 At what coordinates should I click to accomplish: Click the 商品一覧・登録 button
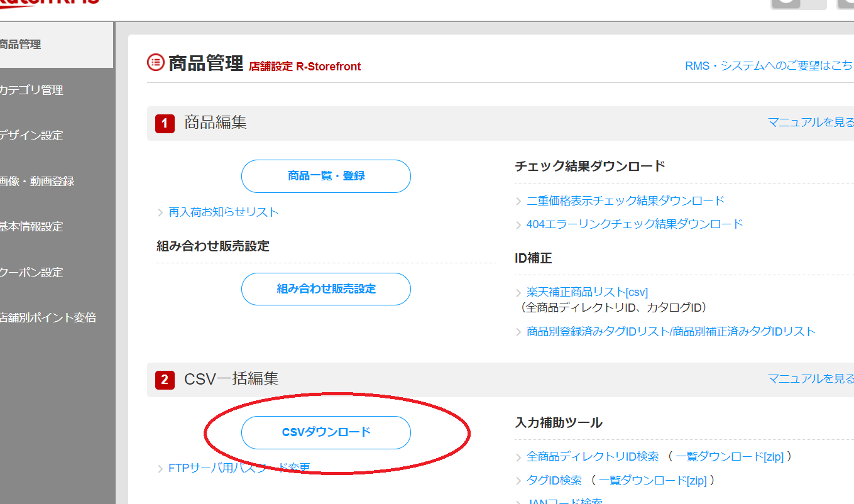pos(326,176)
